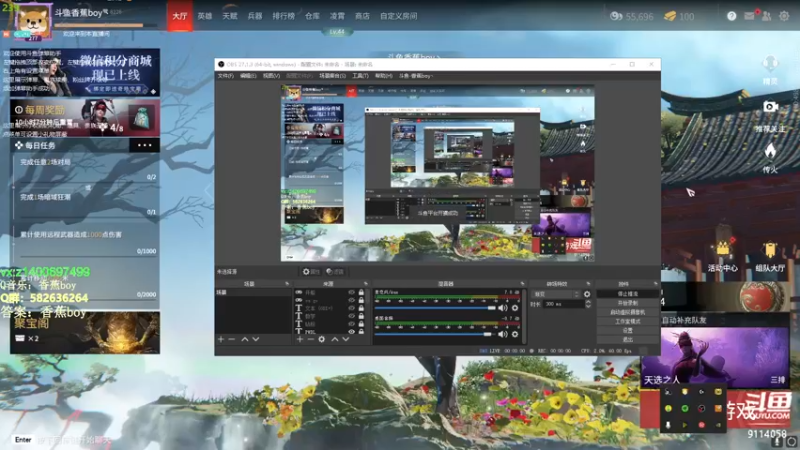Screen dimensions: 800x450
Task: Click the 精灵 headset icon
Action: click(x=770, y=64)
